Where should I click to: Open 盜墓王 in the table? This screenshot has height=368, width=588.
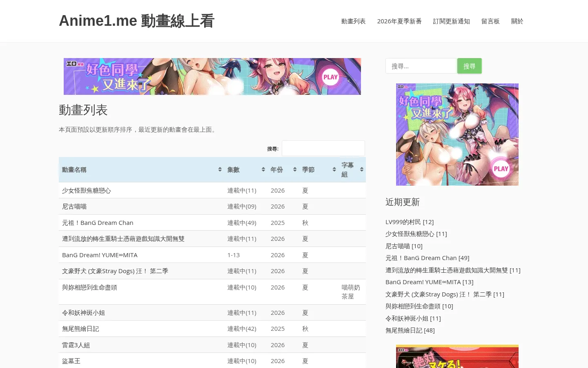pyautogui.click(x=71, y=361)
